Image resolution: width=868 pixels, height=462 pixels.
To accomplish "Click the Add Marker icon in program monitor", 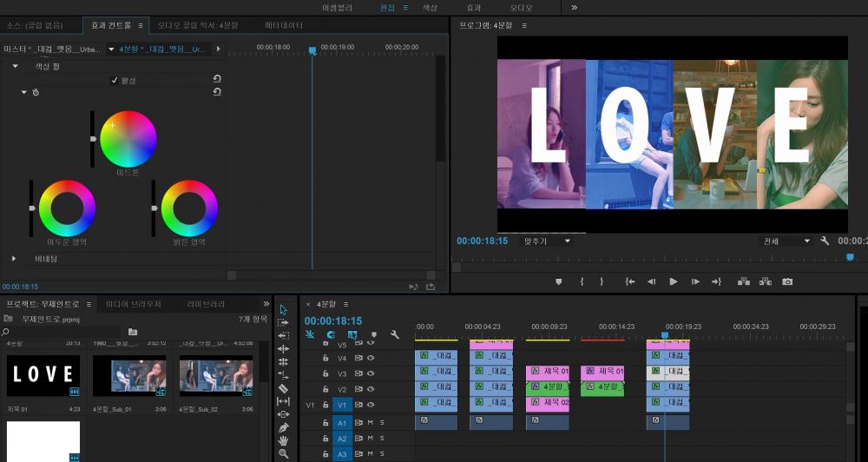I will (x=558, y=281).
